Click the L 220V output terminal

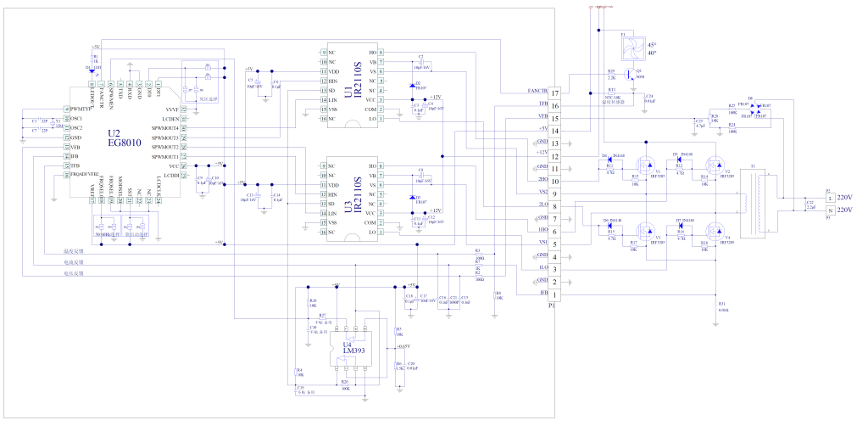point(829,197)
